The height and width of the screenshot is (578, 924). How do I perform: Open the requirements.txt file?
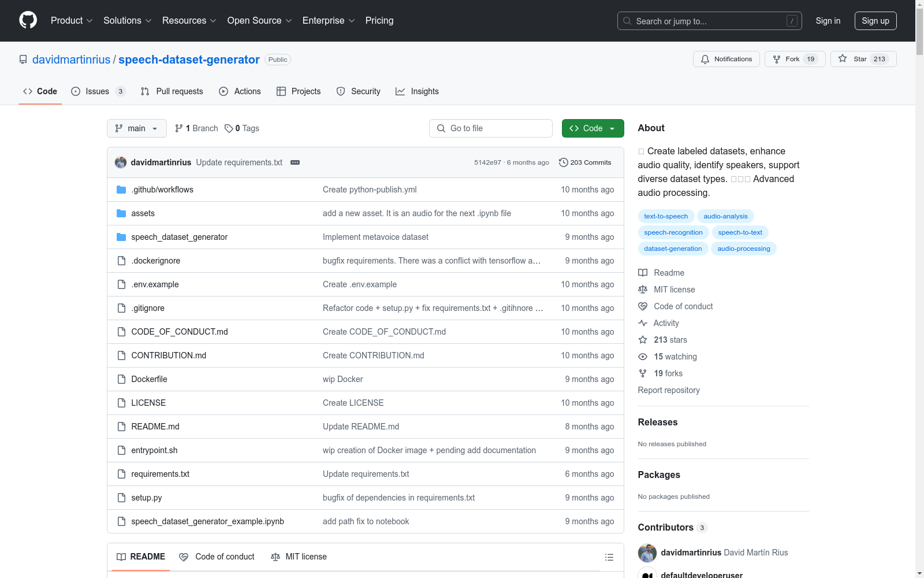(x=161, y=474)
